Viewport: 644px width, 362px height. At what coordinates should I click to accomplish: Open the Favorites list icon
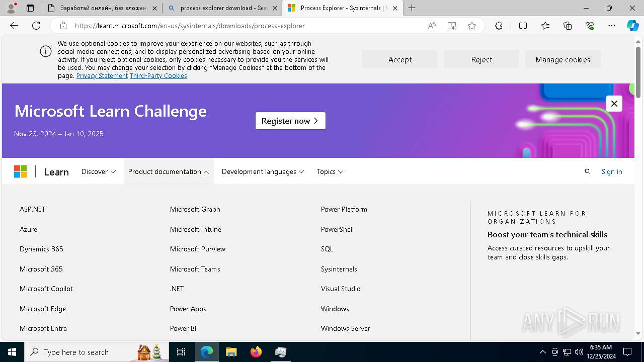click(x=545, y=26)
